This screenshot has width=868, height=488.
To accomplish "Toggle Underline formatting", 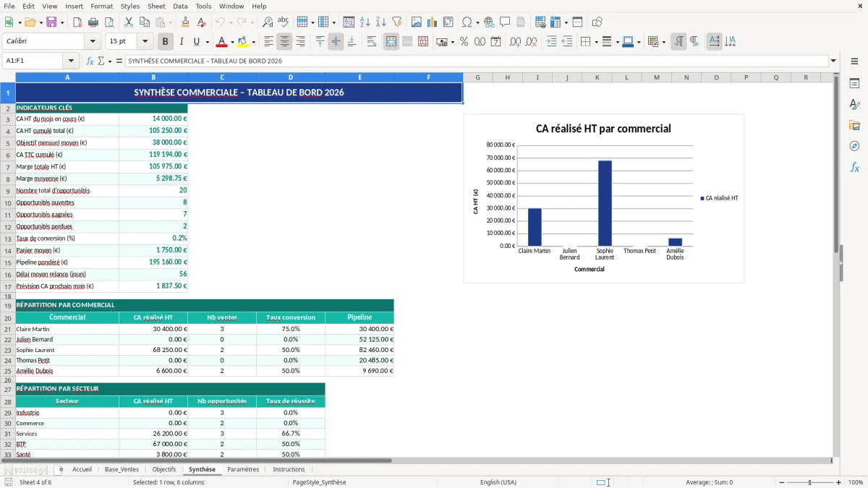I will (197, 42).
